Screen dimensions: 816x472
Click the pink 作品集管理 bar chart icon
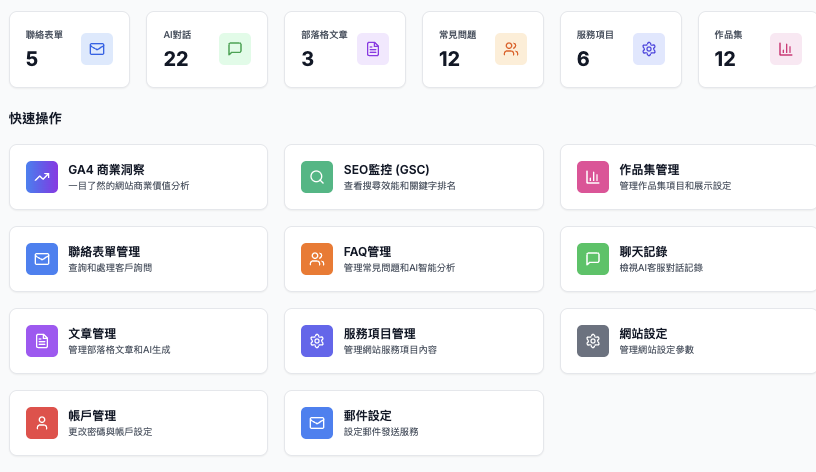[x=593, y=177]
